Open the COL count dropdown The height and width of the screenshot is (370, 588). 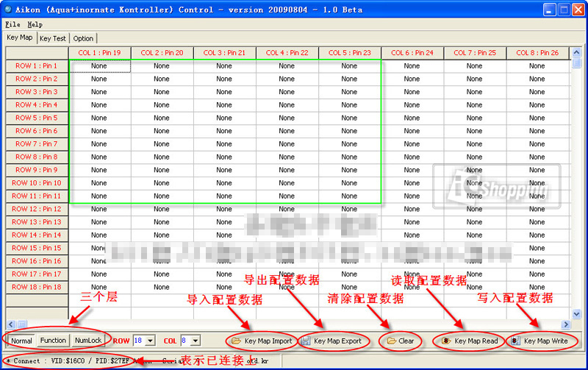click(195, 341)
